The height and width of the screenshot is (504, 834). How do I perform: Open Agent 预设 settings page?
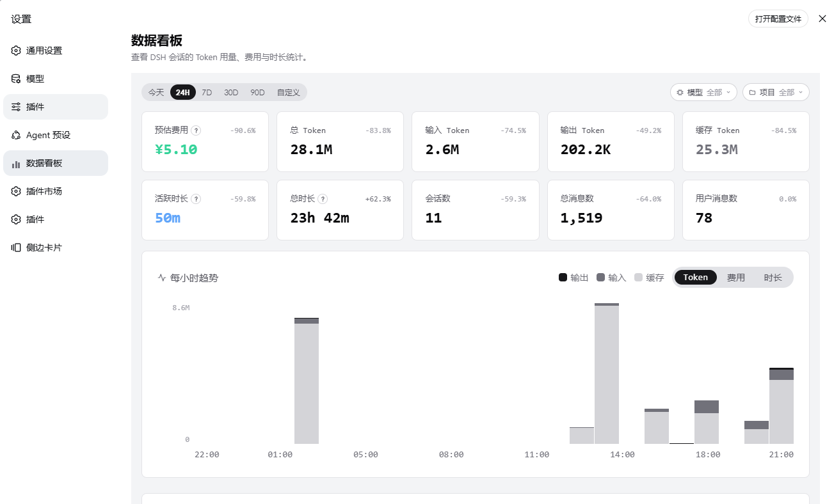(56, 135)
